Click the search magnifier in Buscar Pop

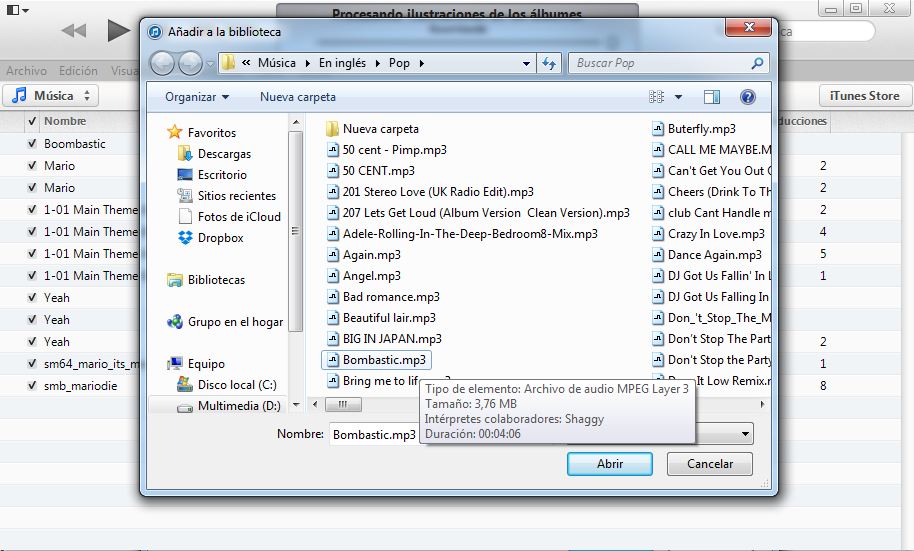coord(757,63)
